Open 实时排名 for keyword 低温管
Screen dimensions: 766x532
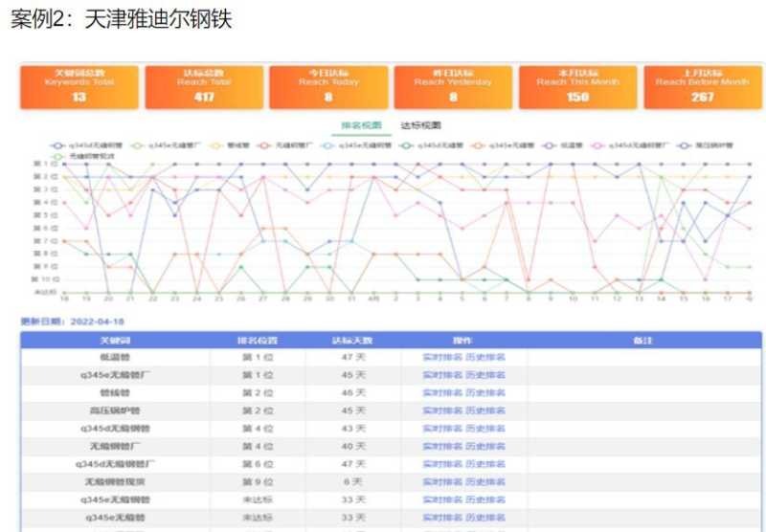442,357
